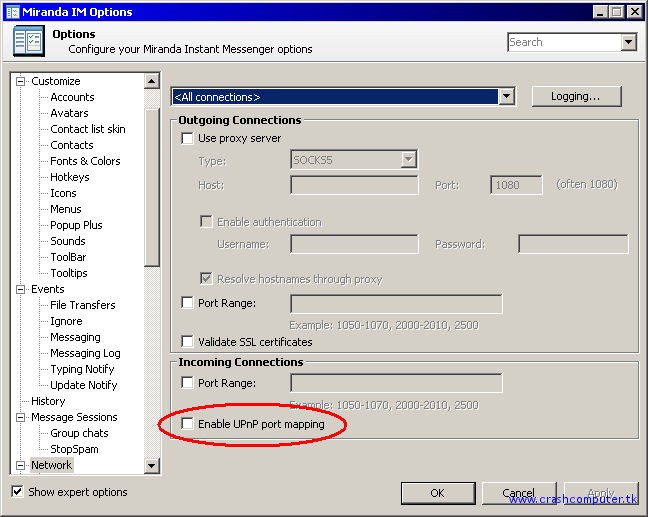
Task: Open Menus options
Action: (x=66, y=209)
